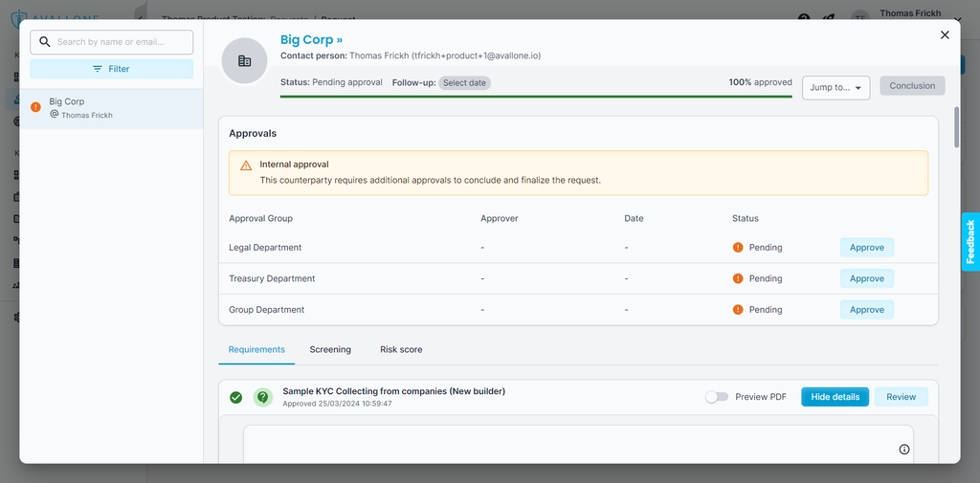The image size is (980, 483).
Task: Click the green approval progress bar
Action: pyautogui.click(x=536, y=97)
